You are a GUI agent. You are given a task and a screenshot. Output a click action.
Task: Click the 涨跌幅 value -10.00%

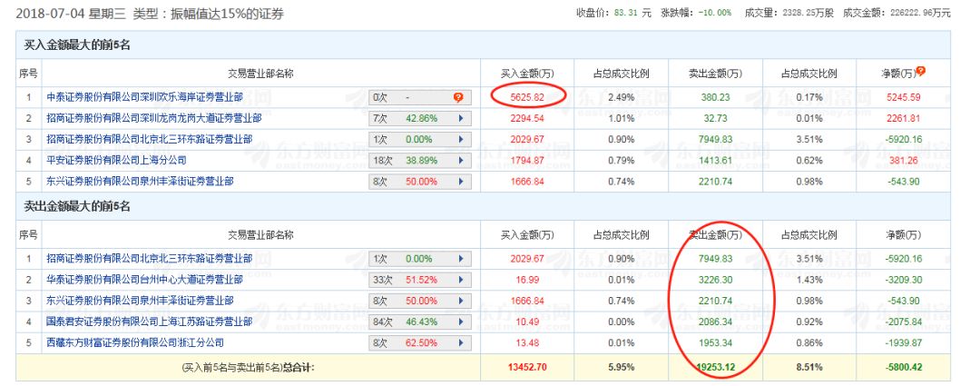(x=716, y=12)
